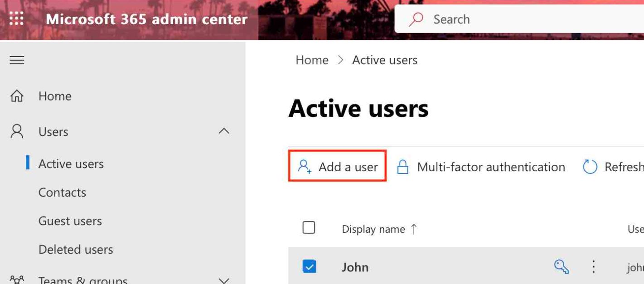The image size is (644, 284).
Task: Collapse the Users section chevron
Action: coord(224,131)
